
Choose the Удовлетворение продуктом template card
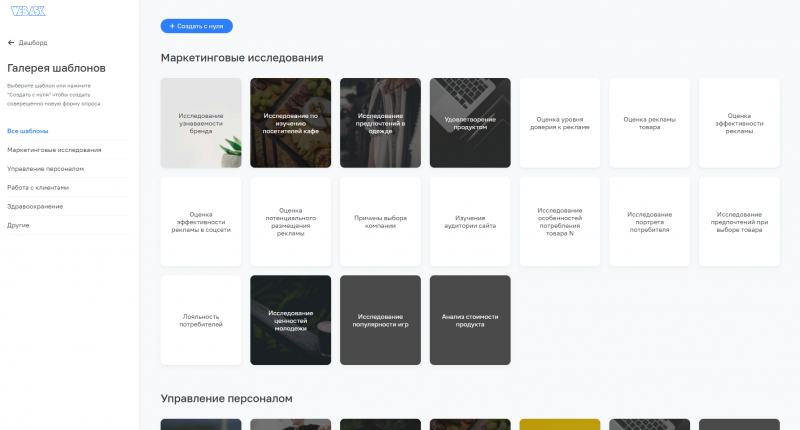470,123
